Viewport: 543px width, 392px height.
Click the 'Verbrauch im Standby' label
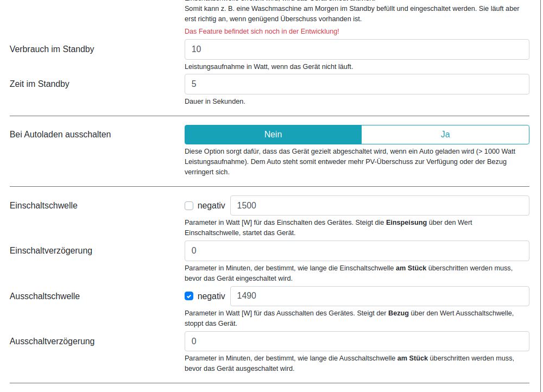pyautogui.click(x=52, y=49)
